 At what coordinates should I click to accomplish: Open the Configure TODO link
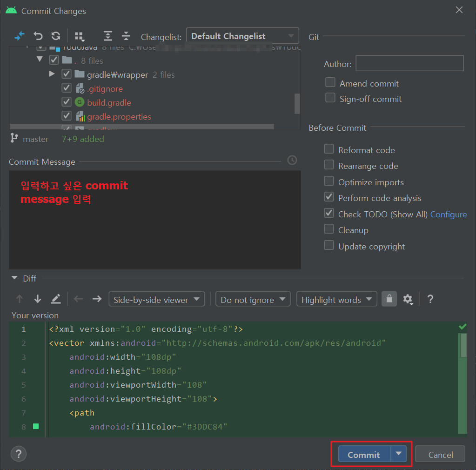coord(449,215)
